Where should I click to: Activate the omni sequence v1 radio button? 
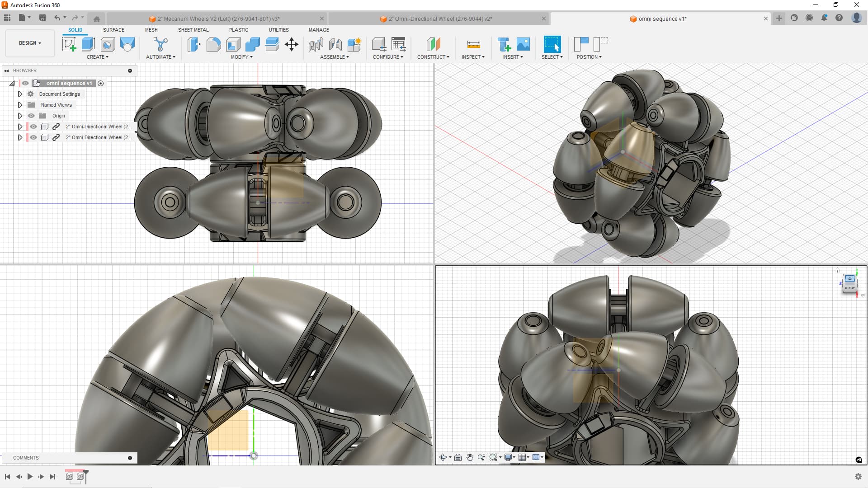(101, 83)
